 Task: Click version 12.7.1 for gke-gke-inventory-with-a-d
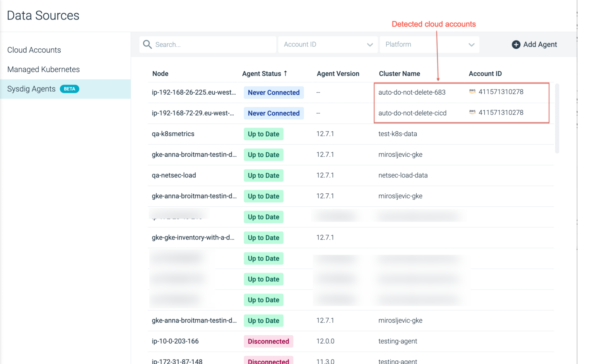tap(325, 238)
